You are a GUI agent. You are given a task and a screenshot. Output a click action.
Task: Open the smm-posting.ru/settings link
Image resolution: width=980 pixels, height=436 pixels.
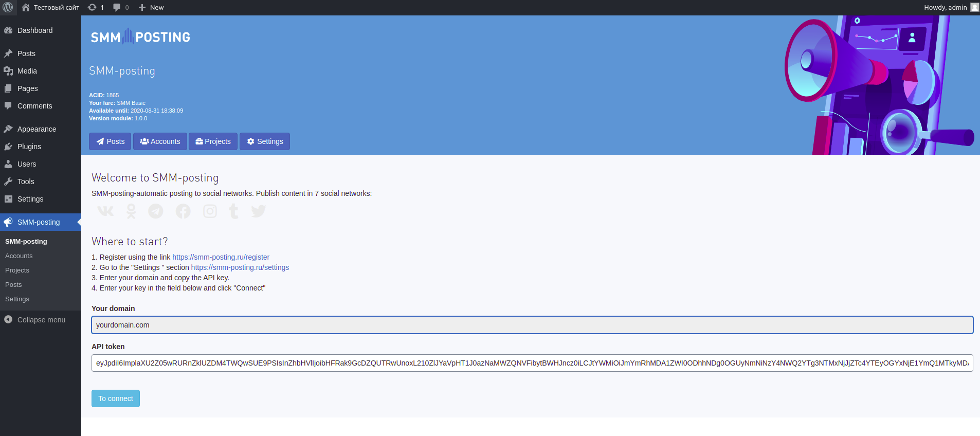click(x=240, y=267)
